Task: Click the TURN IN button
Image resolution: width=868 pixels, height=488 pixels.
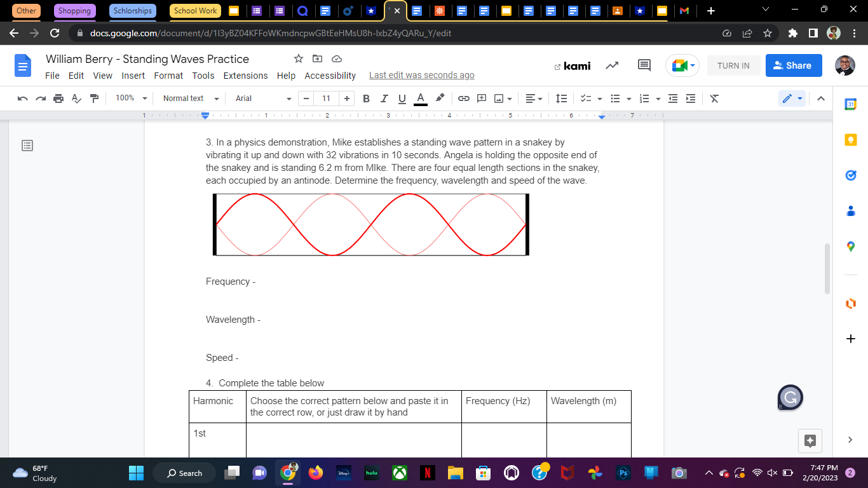Action: coord(733,65)
